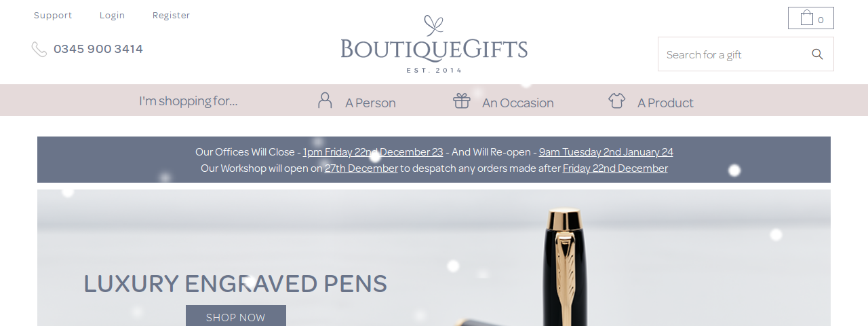Open the A Person menu
The image size is (868, 326).
370,103
